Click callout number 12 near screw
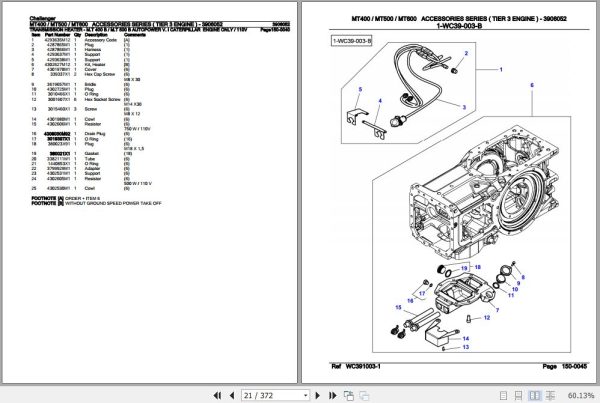 tap(487, 318)
